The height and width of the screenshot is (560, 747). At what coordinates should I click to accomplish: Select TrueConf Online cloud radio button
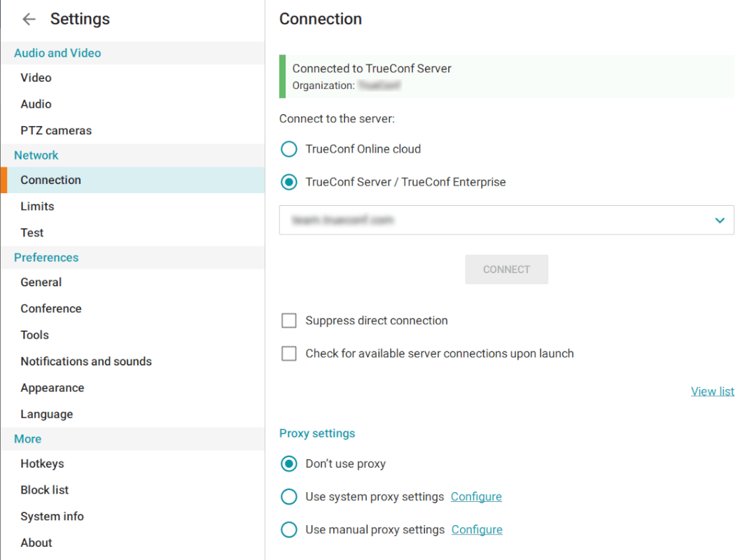[288, 149]
